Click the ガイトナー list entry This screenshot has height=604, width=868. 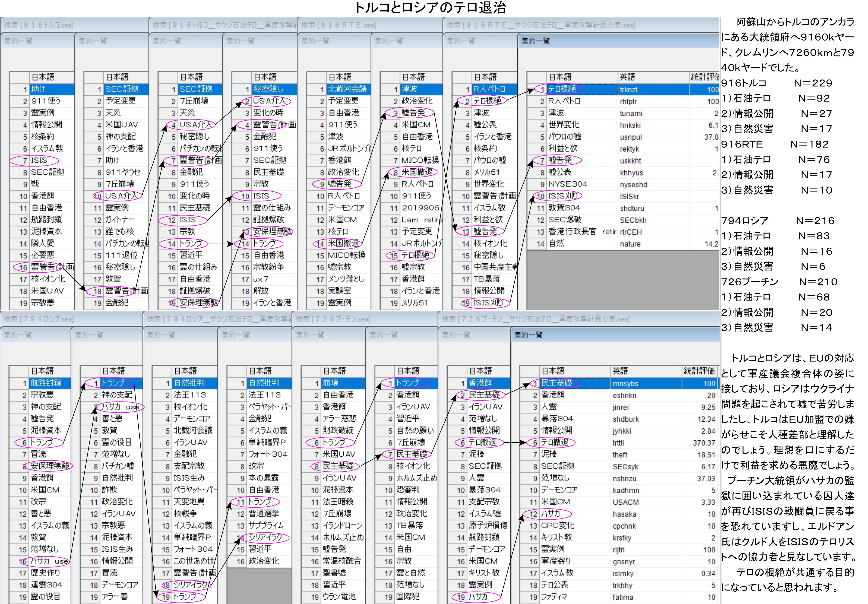tap(120, 220)
